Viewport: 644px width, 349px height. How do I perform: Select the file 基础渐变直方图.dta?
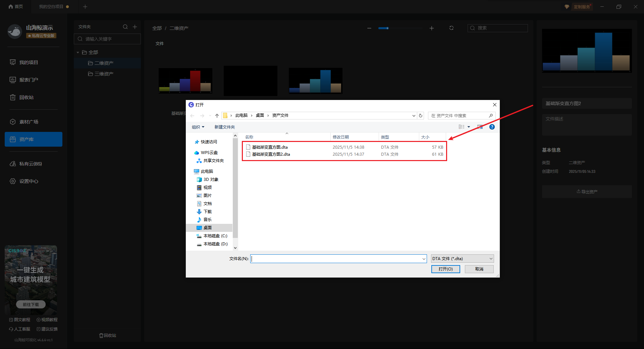(x=270, y=147)
